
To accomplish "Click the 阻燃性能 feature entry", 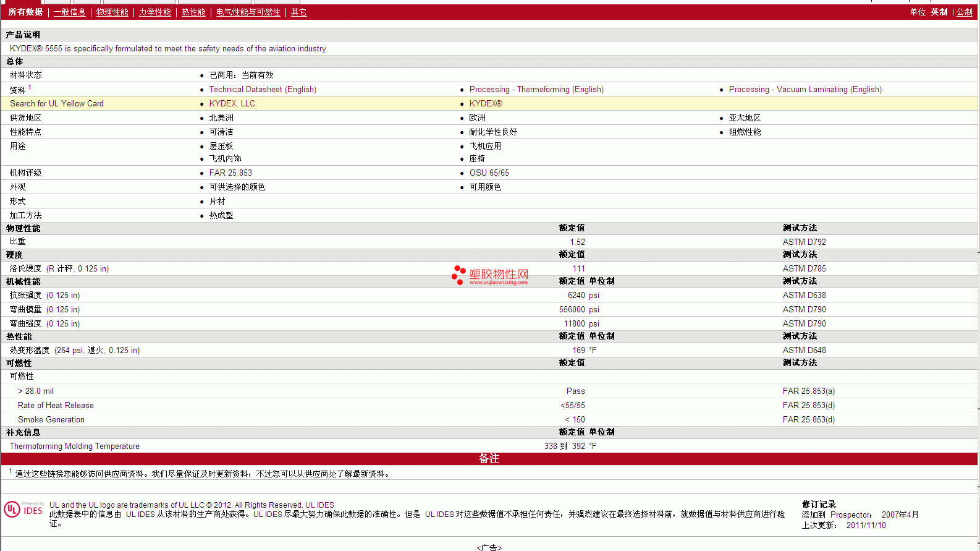I will click(x=745, y=132).
